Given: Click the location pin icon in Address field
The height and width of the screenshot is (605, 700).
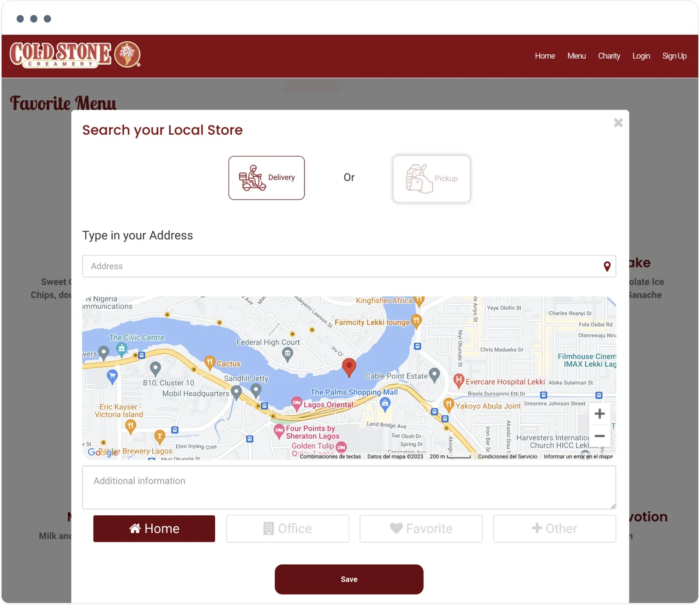Looking at the screenshot, I should coord(607,267).
